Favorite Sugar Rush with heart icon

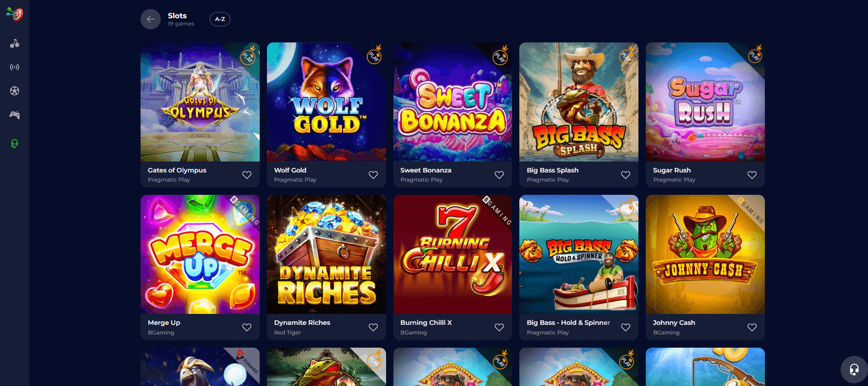[752, 175]
